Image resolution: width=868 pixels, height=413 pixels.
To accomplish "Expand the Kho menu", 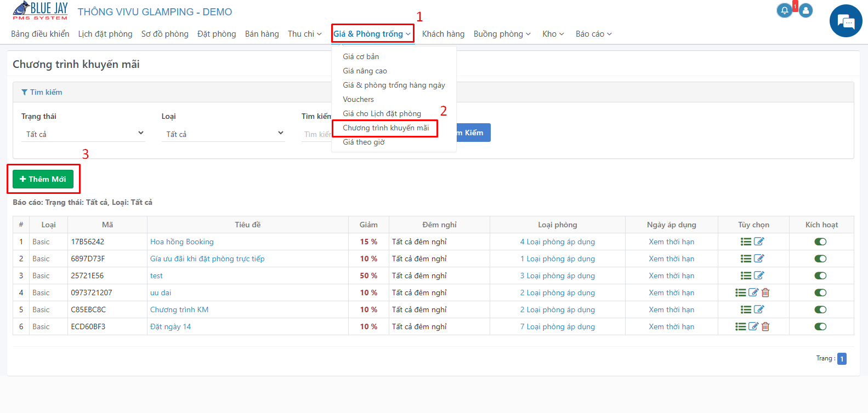I will click(x=553, y=34).
